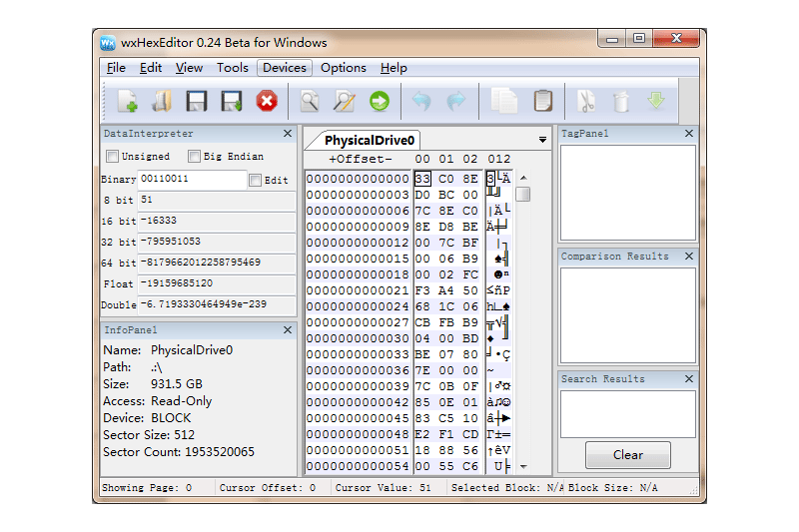The height and width of the screenshot is (532, 799).
Task: Click the Save As floppy icon
Action: 232,101
